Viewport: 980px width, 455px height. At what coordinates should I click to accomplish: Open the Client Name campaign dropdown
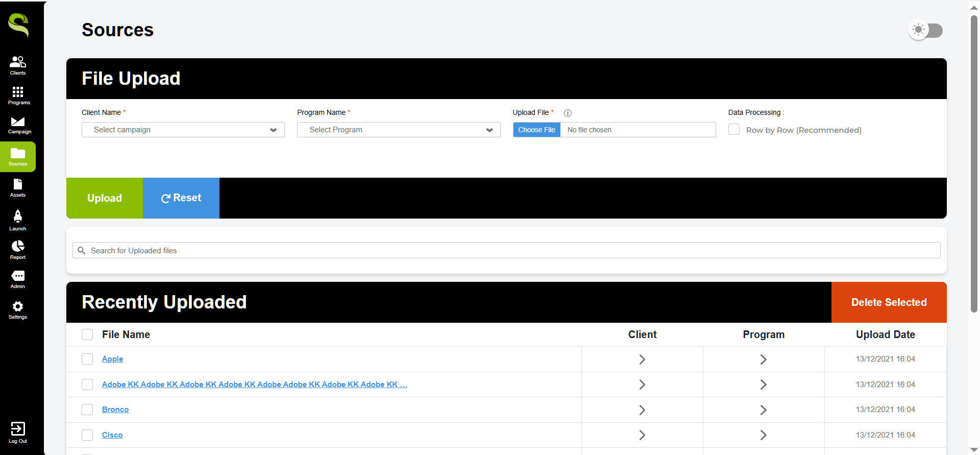tap(183, 130)
